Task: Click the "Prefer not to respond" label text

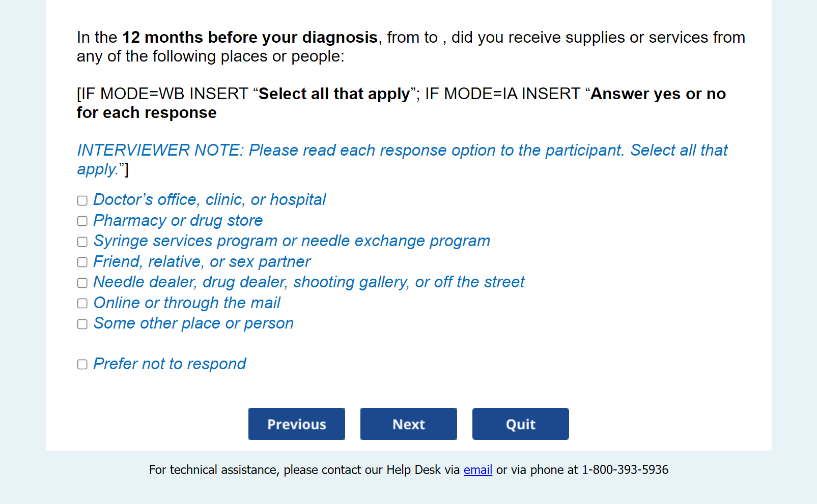Action: tap(170, 364)
